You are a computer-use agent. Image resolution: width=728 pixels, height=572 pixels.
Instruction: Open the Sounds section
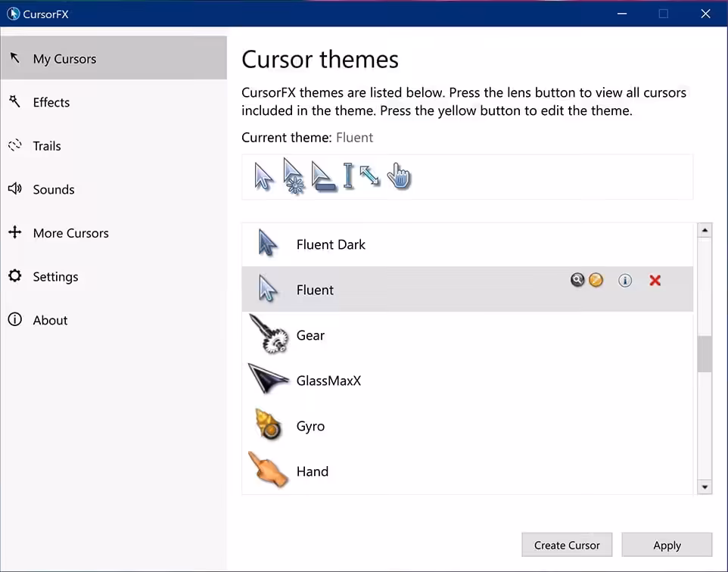point(53,190)
